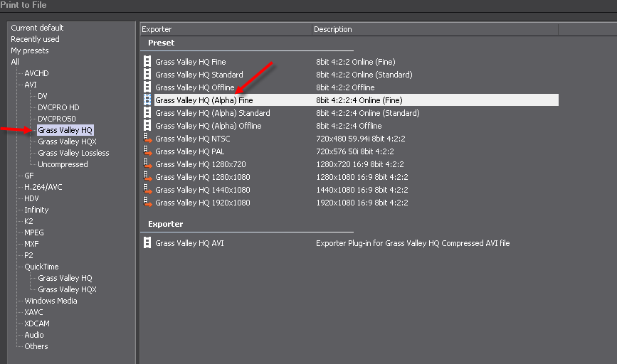The image size is (617, 364).
Task: Click the preset icon beside Grass Valley HQ PAL
Action: point(147,151)
